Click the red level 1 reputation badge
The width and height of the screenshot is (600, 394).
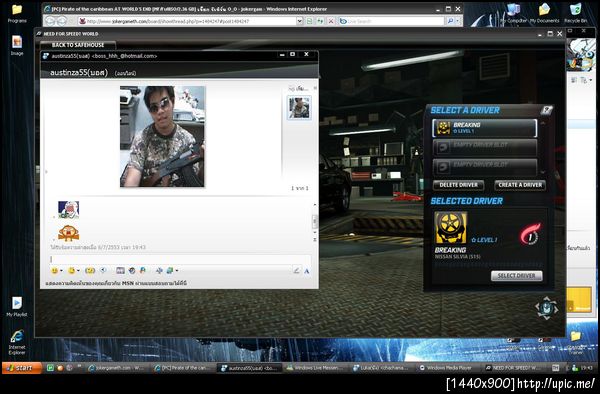pyautogui.click(x=530, y=234)
